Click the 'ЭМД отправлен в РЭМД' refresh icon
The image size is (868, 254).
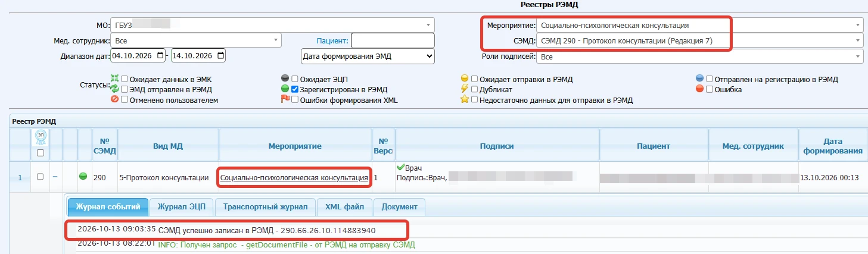(115, 89)
